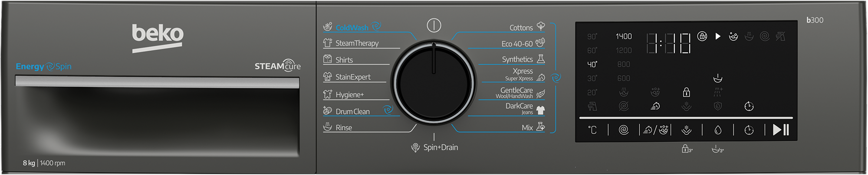Select the SteamTherapy programme
Image resolution: width=868 pixels, height=175 pixels.
pos(357,43)
